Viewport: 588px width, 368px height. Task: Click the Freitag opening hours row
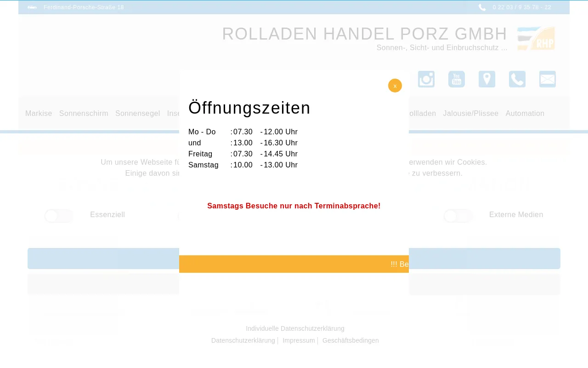pos(243,154)
